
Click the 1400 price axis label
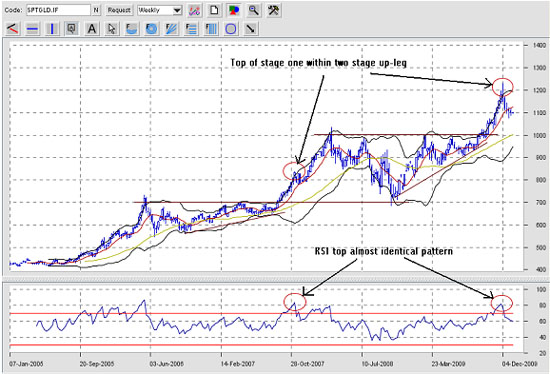(539, 45)
